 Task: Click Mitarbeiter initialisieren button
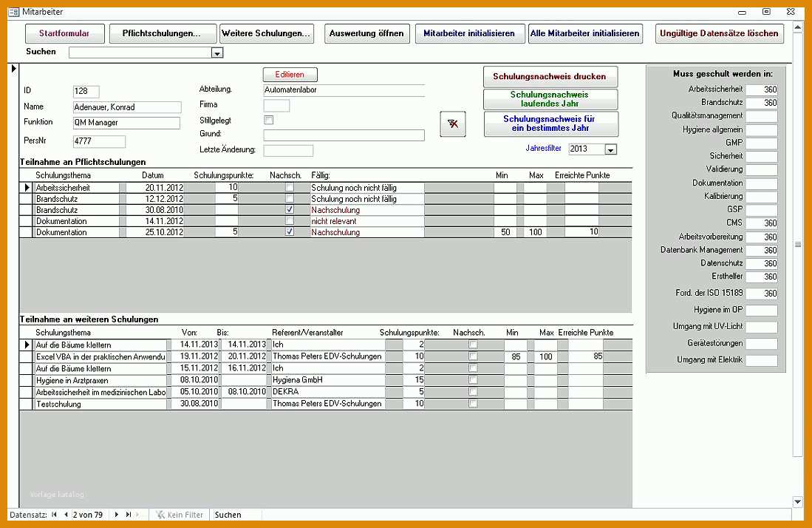[x=470, y=33]
